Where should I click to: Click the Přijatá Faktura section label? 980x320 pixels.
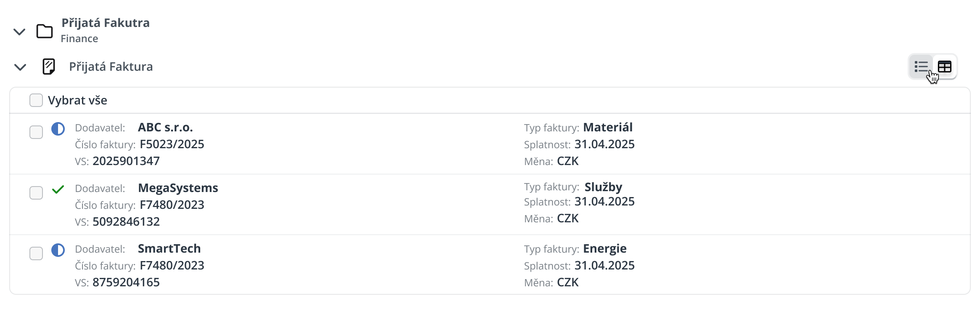coord(111,67)
